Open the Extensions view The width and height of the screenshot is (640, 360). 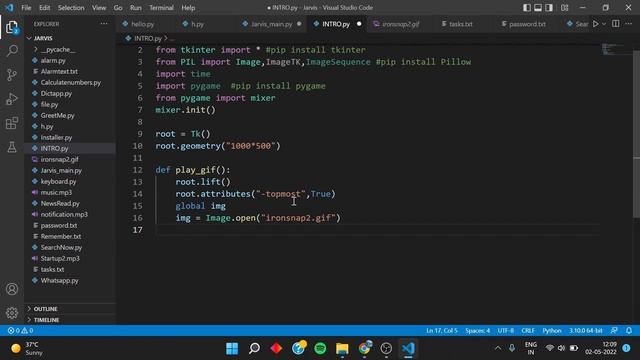click(12, 123)
